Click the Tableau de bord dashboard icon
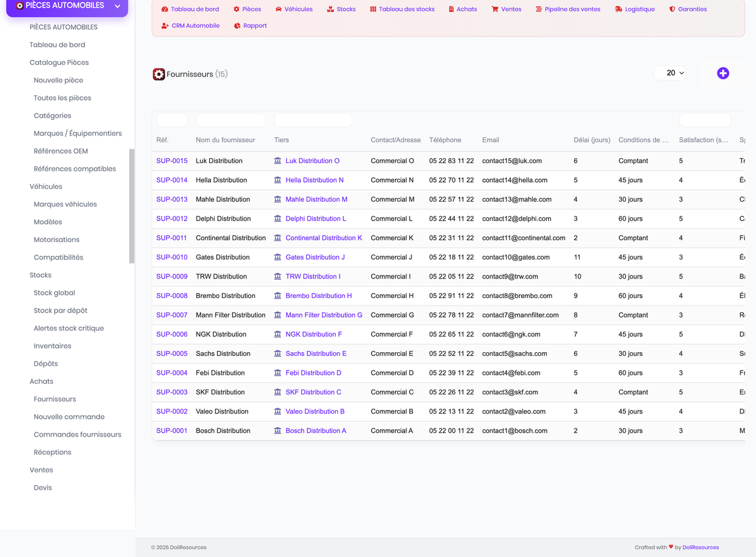This screenshot has width=756, height=557. coord(165,9)
